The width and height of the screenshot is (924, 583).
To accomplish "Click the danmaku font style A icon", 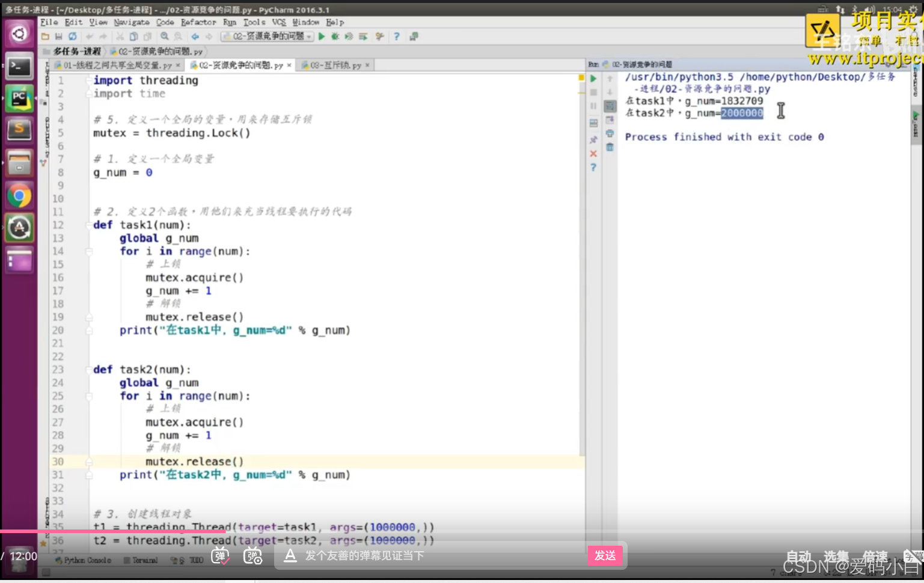I will [290, 556].
